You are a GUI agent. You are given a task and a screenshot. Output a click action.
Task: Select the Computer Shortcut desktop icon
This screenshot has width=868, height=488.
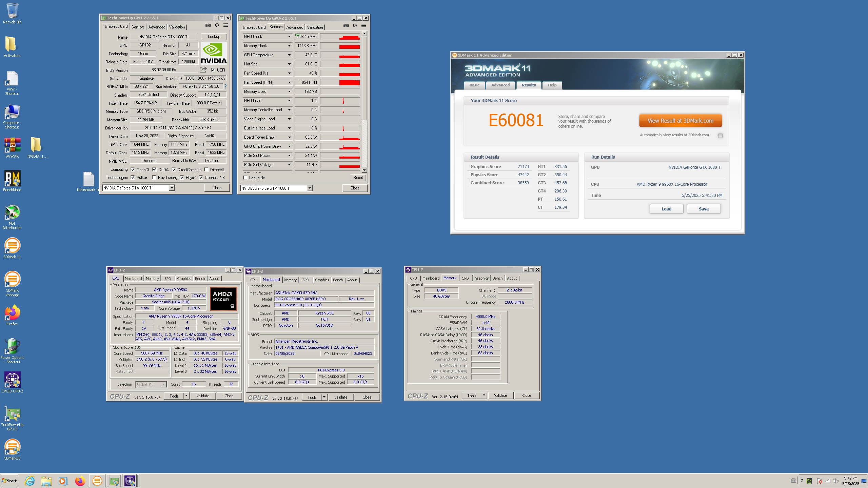click(x=12, y=117)
